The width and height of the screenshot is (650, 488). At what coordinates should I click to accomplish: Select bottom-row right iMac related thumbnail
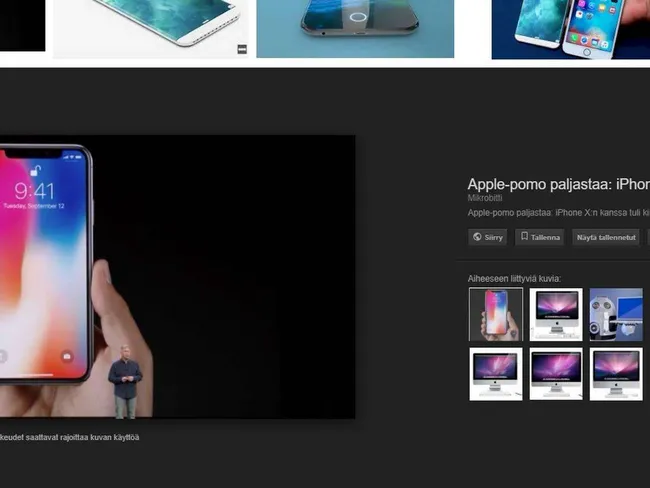[x=616, y=373]
